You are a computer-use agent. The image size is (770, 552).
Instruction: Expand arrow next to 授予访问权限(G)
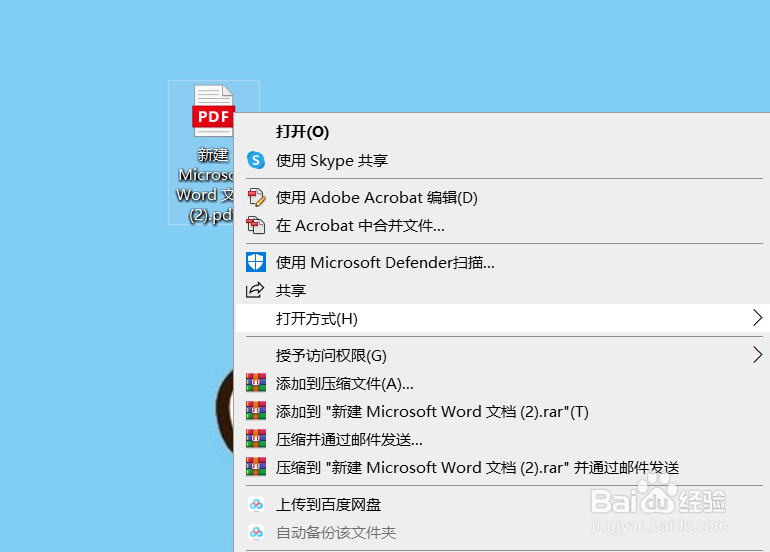pyautogui.click(x=757, y=355)
